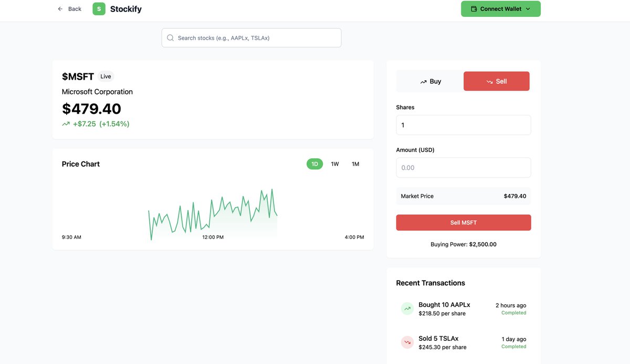This screenshot has width=630, height=364.
Task: Click the $479.40 Market Price value
Action: 514,196
